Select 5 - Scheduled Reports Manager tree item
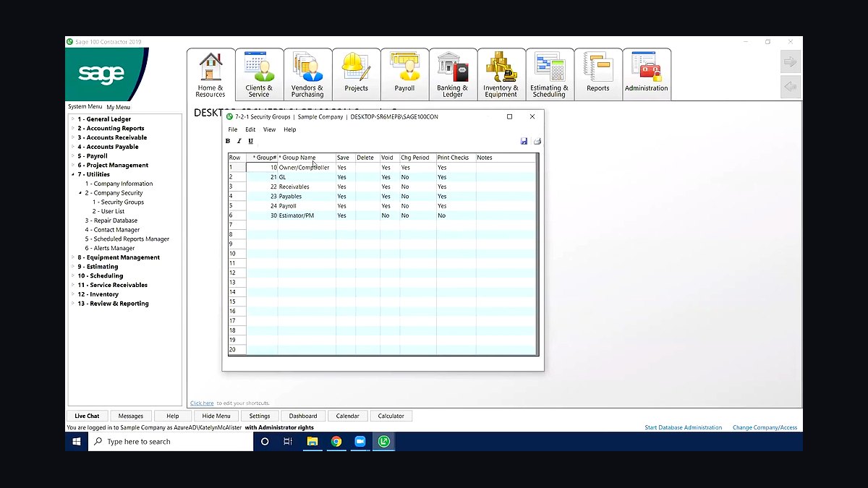This screenshot has width=868, height=488. click(127, 239)
